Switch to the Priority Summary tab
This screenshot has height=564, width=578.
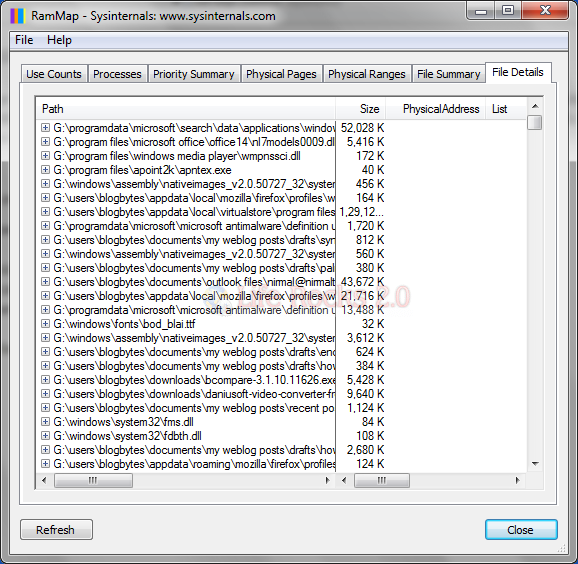(194, 74)
